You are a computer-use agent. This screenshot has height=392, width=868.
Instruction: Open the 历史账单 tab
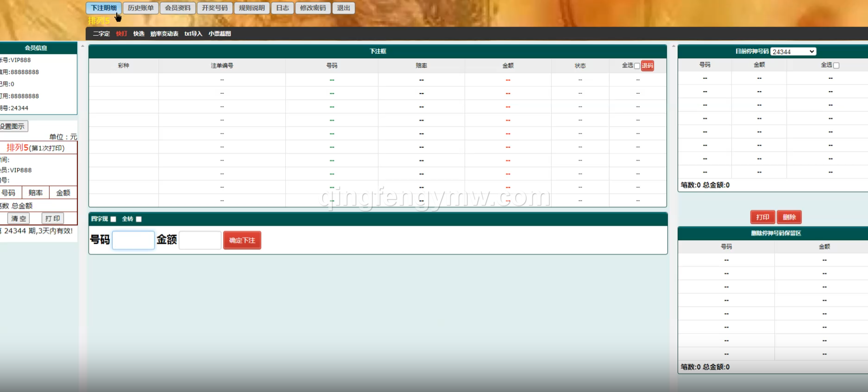click(141, 8)
